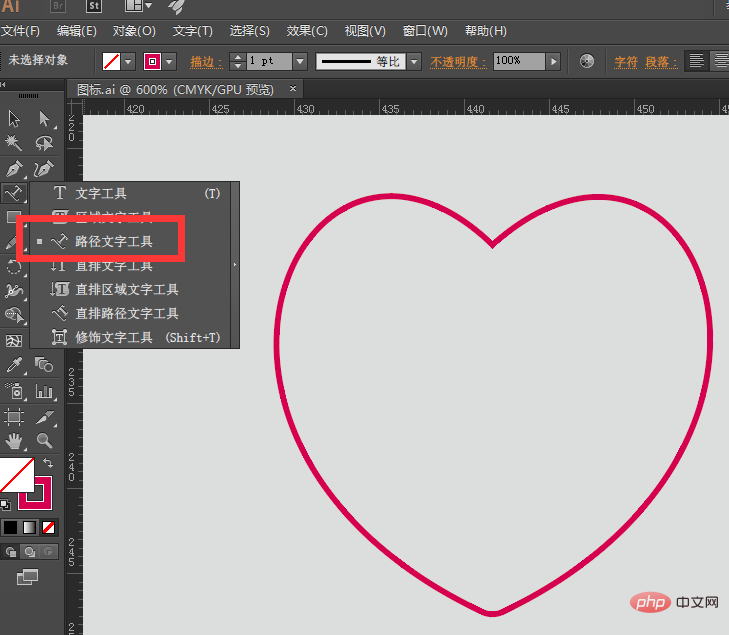Open the 帮助(H) menu
The height and width of the screenshot is (635, 729).
[486, 31]
